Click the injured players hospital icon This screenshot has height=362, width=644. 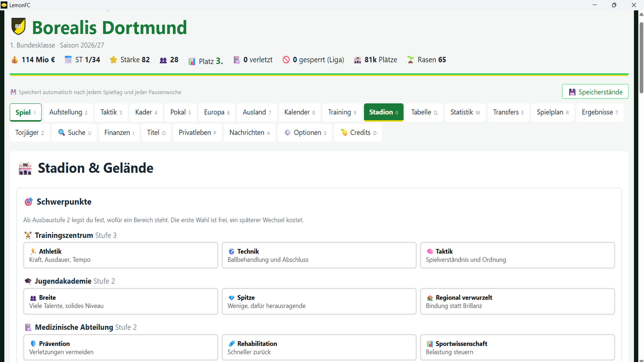point(236,60)
